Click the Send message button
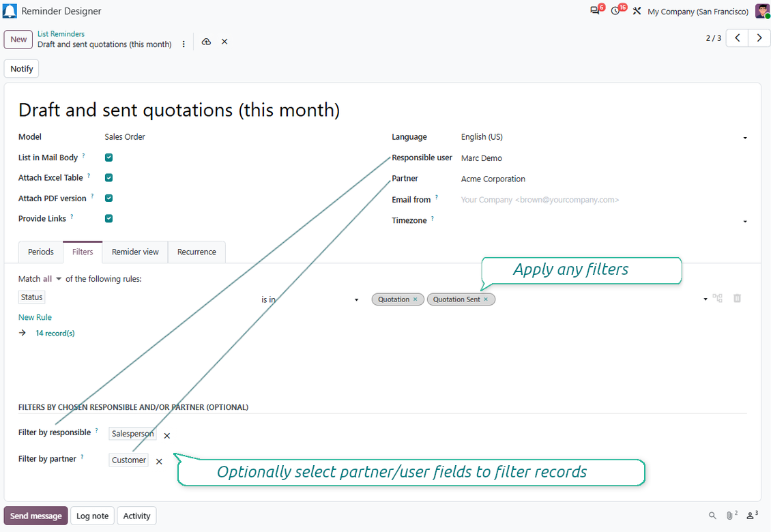Image resolution: width=771 pixels, height=532 pixels. pos(36,516)
